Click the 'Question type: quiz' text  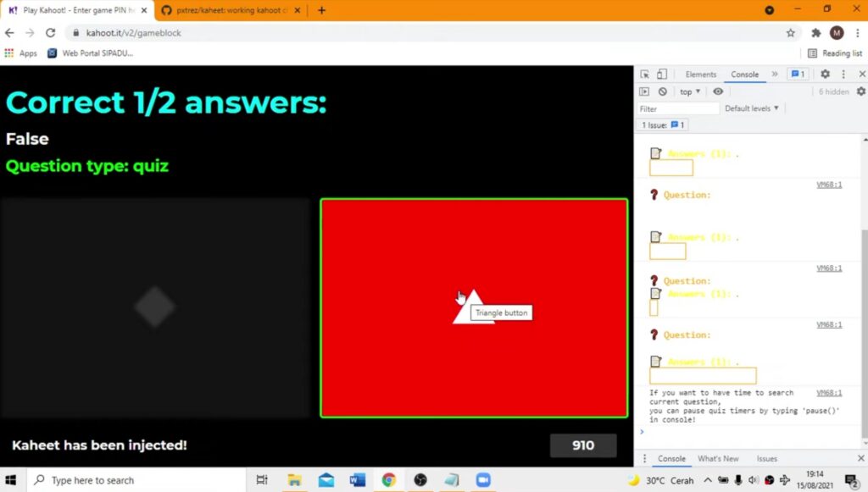(87, 166)
